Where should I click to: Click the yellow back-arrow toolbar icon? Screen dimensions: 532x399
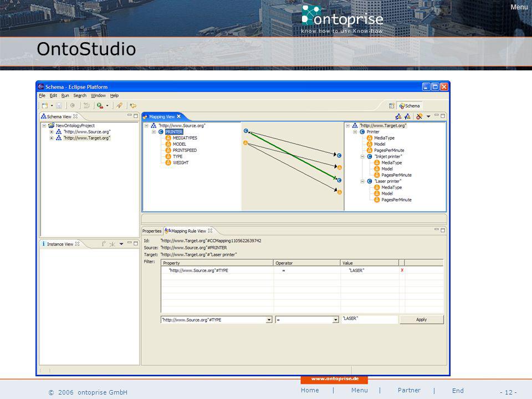[x=133, y=105]
